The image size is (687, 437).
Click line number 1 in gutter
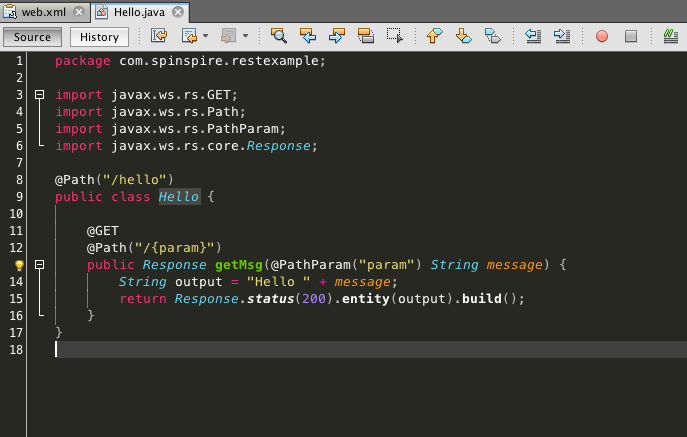19,61
